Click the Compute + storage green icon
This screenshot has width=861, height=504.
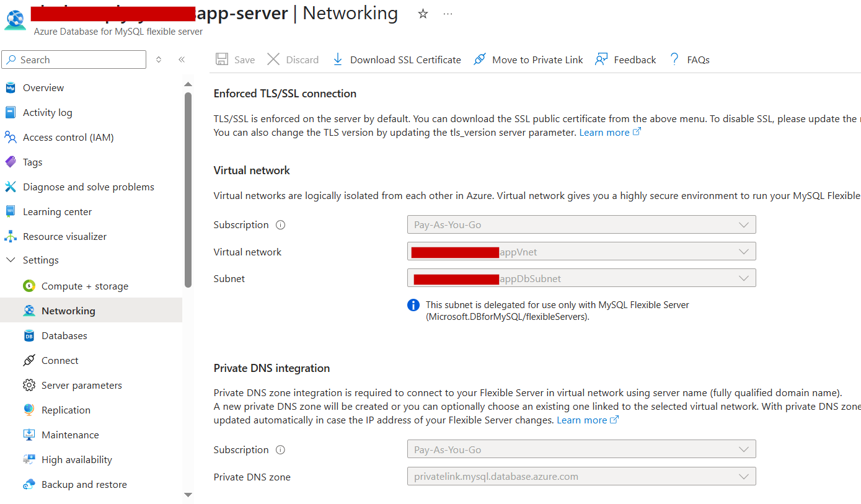coord(29,286)
